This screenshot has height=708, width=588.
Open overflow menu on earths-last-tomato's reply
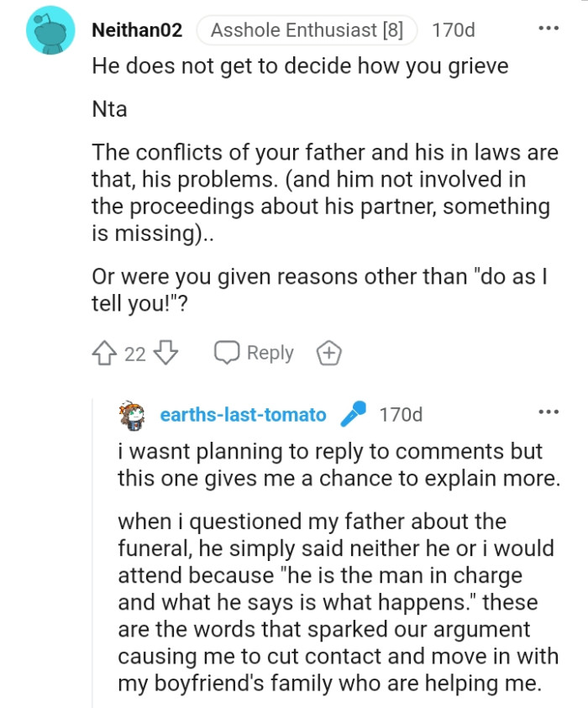point(548,411)
